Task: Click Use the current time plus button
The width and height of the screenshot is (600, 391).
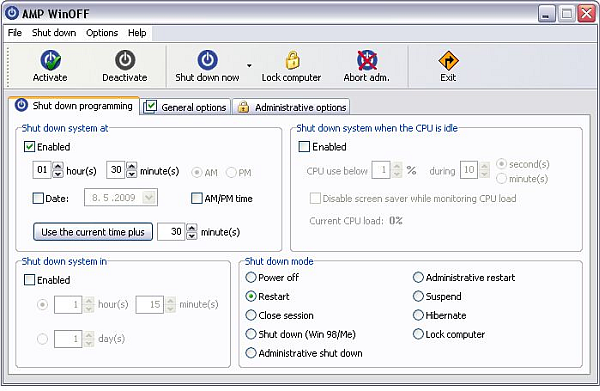Action: click(93, 232)
